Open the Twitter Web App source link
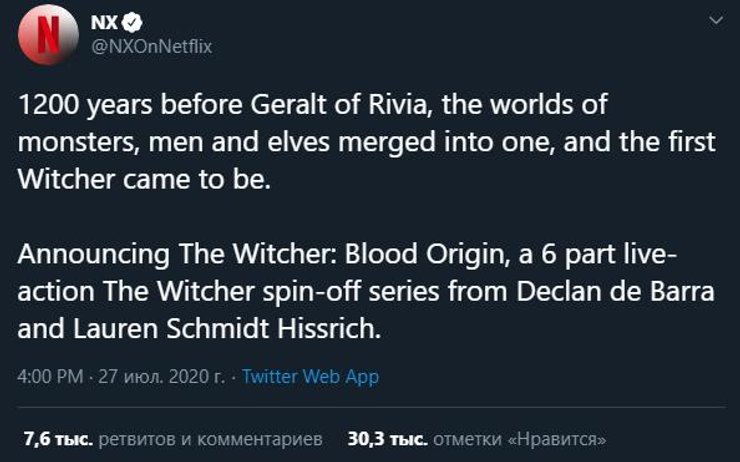Screen dimensions: 740x462 pos(310,377)
